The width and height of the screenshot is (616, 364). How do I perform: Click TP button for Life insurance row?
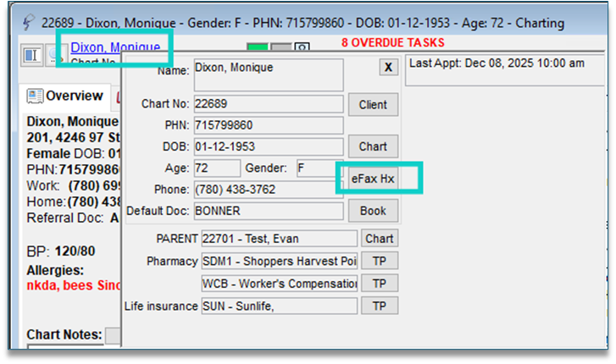[379, 306]
